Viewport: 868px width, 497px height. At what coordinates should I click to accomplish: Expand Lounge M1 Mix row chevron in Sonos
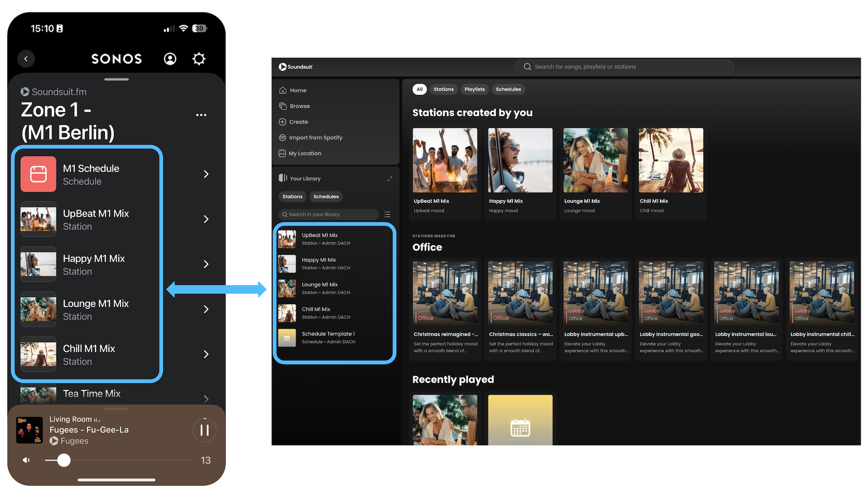coord(206,309)
